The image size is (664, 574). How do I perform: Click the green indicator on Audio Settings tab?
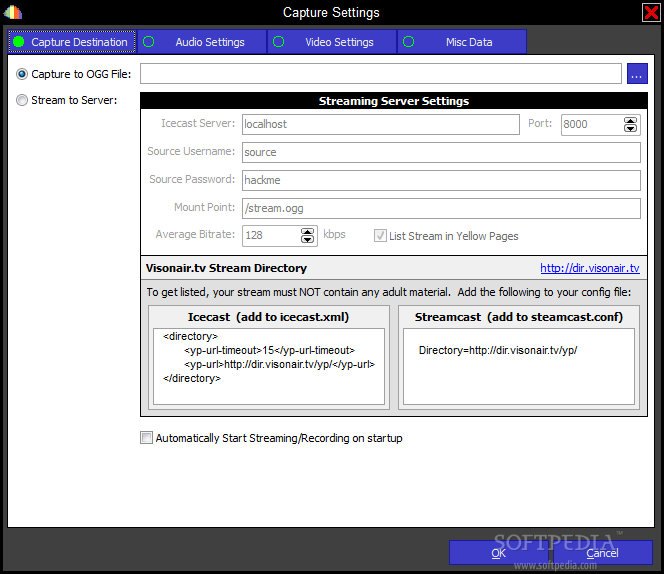(149, 42)
